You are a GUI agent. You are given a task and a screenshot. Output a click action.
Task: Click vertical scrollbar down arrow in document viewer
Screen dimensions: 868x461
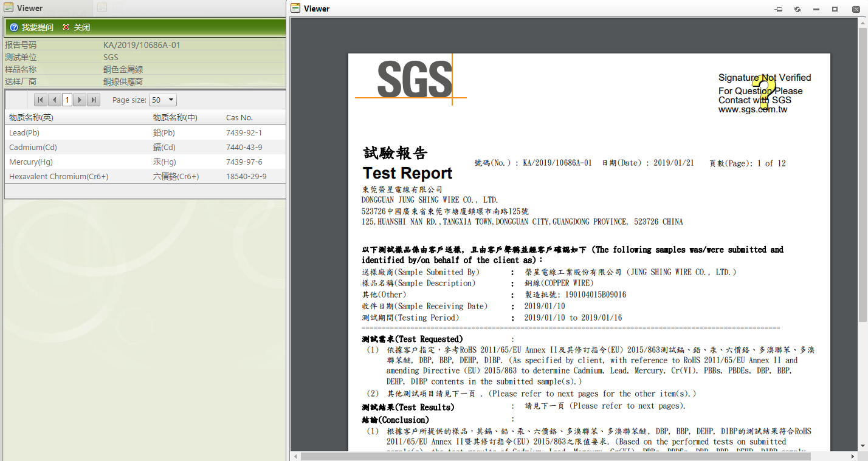[863, 446]
